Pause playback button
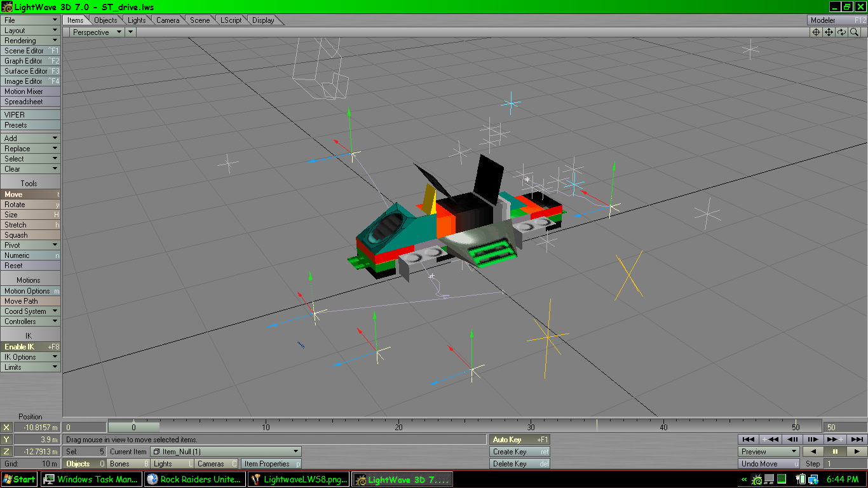868x488 pixels. point(835,451)
